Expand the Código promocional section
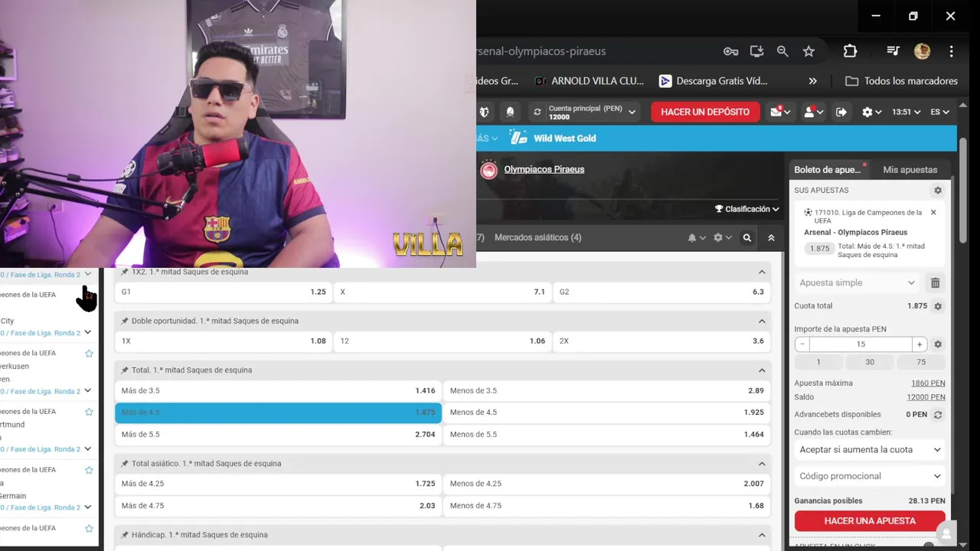Viewport: 980px width, 551px height. (x=870, y=476)
